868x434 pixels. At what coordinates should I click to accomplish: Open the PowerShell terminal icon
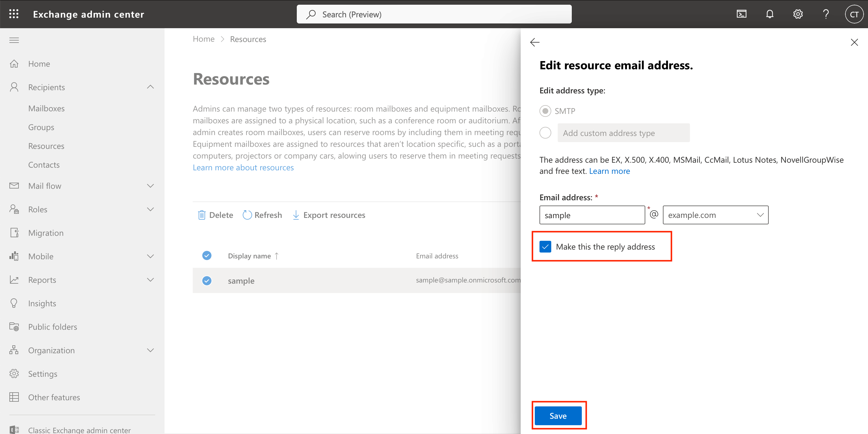point(741,14)
